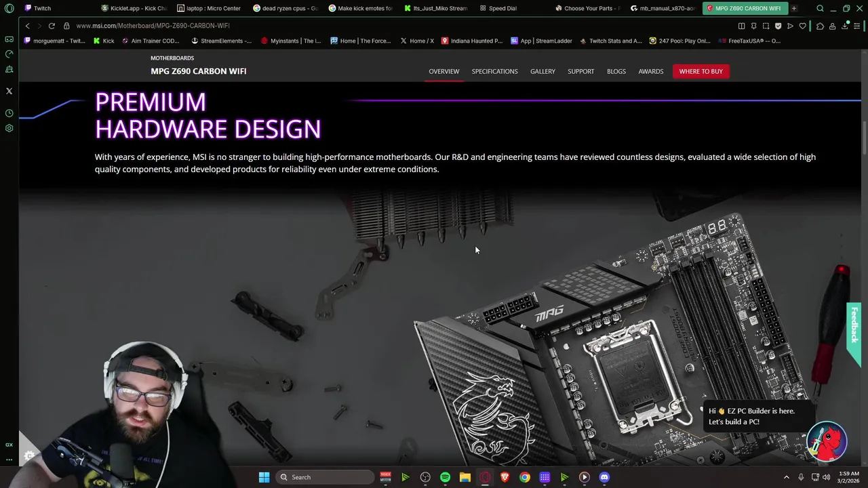The height and width of the screenshot is (488, 868).
Task: Open the EZ PC Builder dragon mascot
Action: tap(827, 441)
